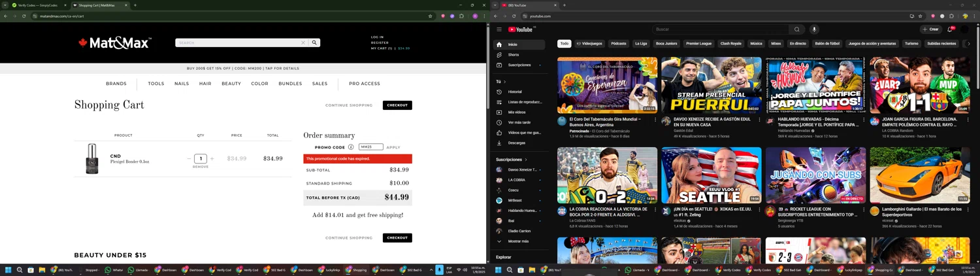Open Ver más tarde in YouTube sidebar

pos(519,122)
